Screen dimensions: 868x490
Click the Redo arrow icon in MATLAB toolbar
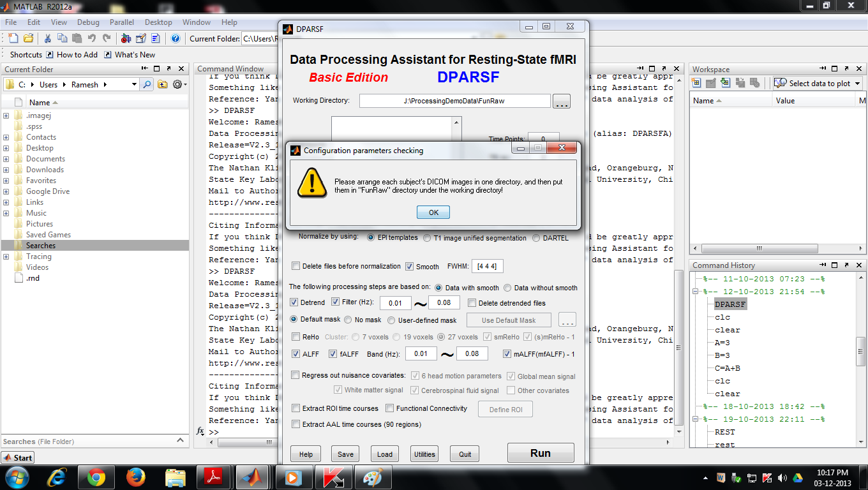pyautogui.click(x=106, y=38)
